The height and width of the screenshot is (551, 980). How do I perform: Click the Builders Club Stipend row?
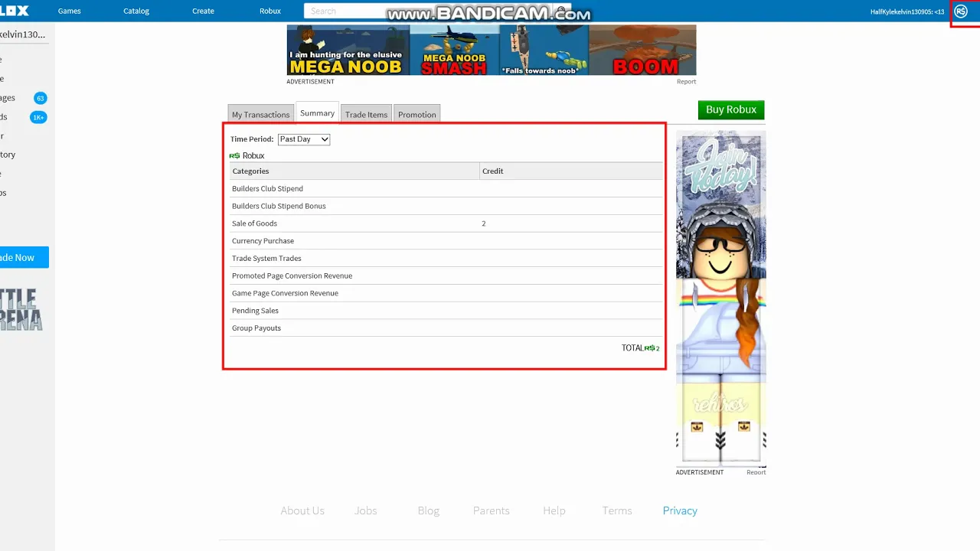[x=446, y=188]
